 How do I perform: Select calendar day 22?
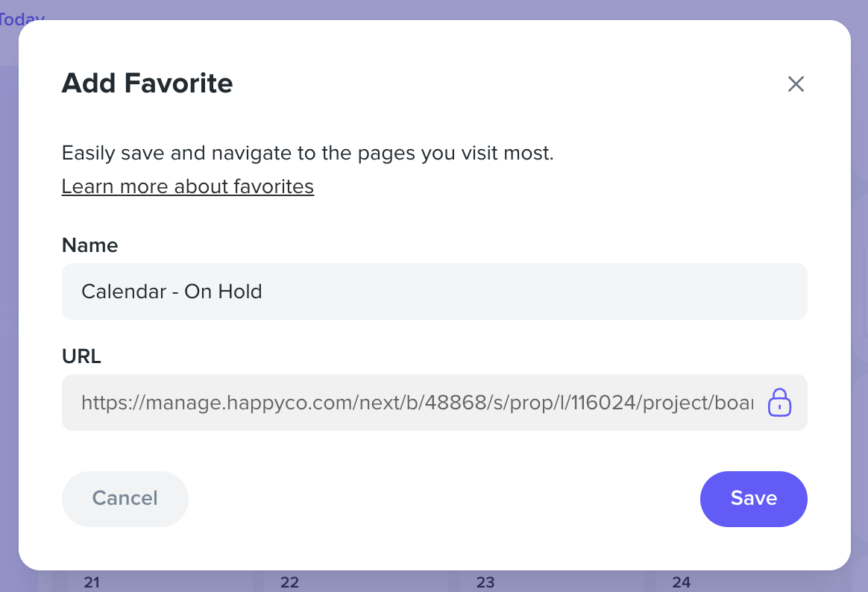coord(289,582)
